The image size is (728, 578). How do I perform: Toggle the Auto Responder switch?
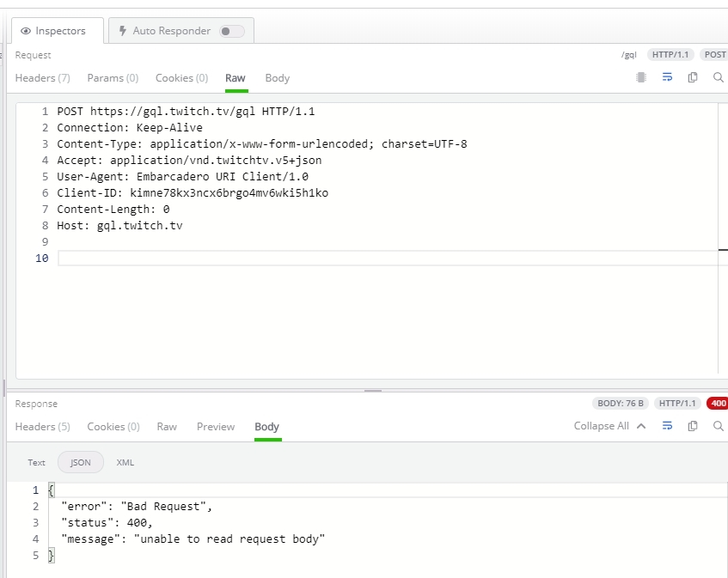pyautogui.click(x=232, y=31)
